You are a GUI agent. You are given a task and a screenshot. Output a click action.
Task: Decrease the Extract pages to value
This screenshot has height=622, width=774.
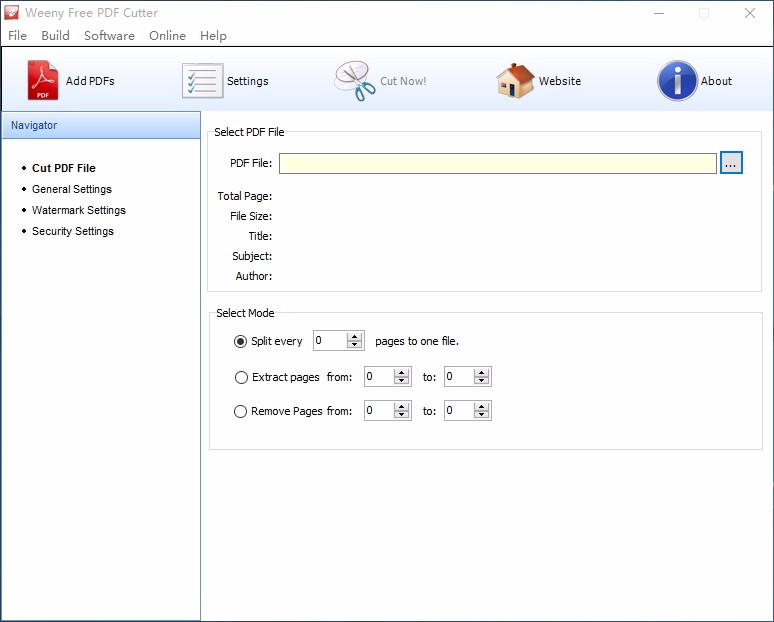click(x=481, y=381)
